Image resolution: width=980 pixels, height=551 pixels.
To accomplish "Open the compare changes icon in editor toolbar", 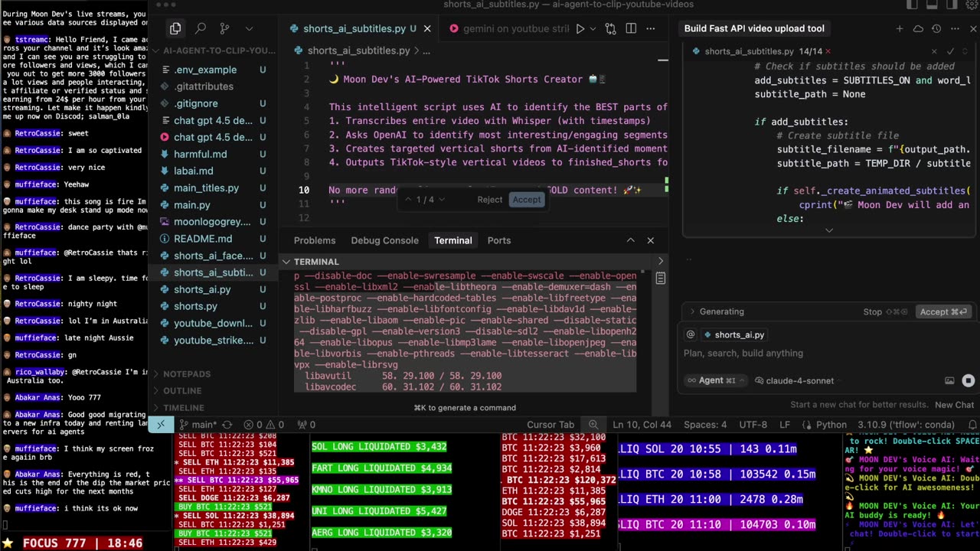I will (610, 28).
